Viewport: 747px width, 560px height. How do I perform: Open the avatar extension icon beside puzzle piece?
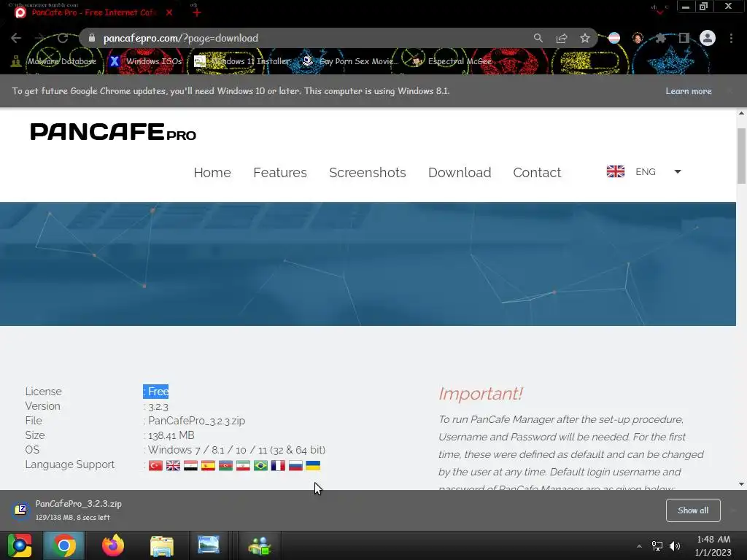[638, 38]
